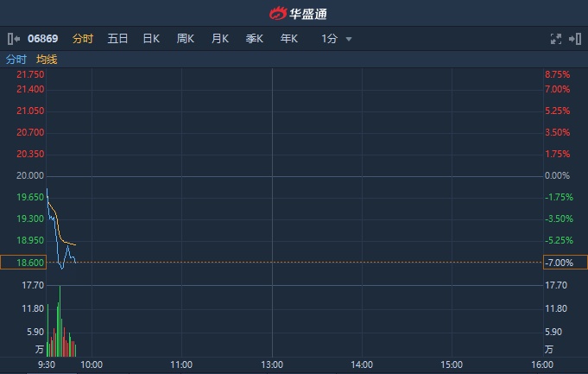Screen dimensions: 588x374
Task: Click the -5.25% percent axis label
Action: pos(559,240)
